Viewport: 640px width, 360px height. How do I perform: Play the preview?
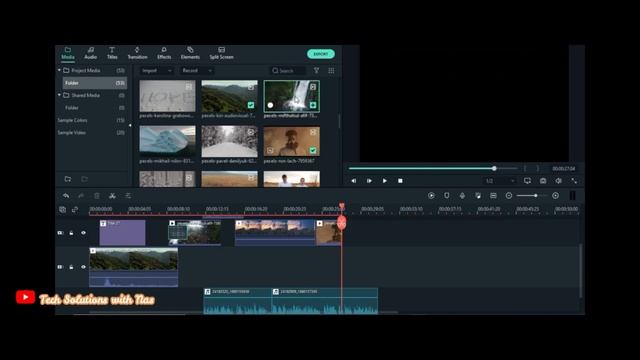tap(384, 181)
